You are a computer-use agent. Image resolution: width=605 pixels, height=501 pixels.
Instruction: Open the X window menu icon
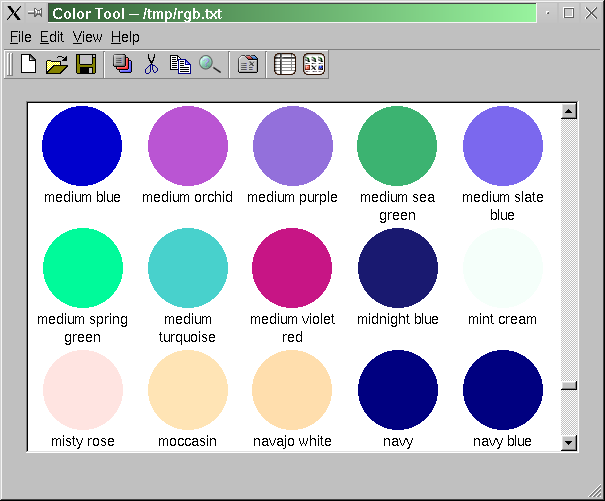coord(14,14)
